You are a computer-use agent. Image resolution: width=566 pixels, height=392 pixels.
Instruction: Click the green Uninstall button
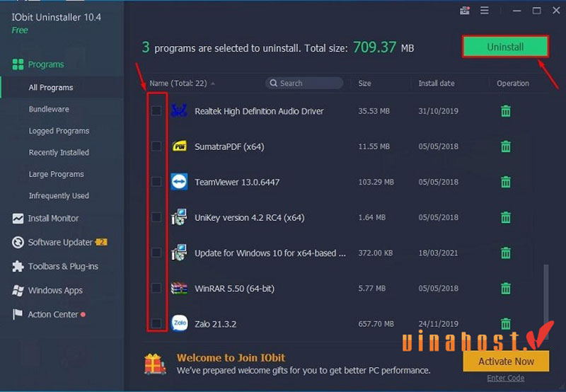(x=505, y=47)
